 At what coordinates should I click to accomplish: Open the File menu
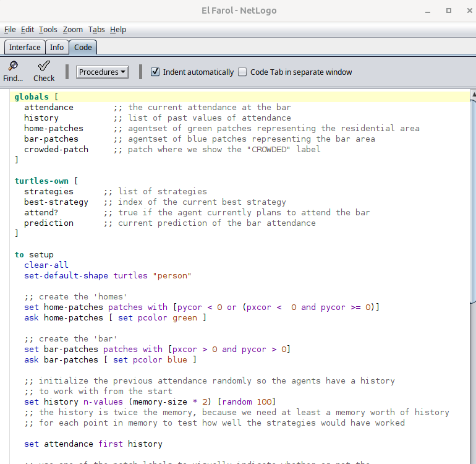[x=9, y=29]
